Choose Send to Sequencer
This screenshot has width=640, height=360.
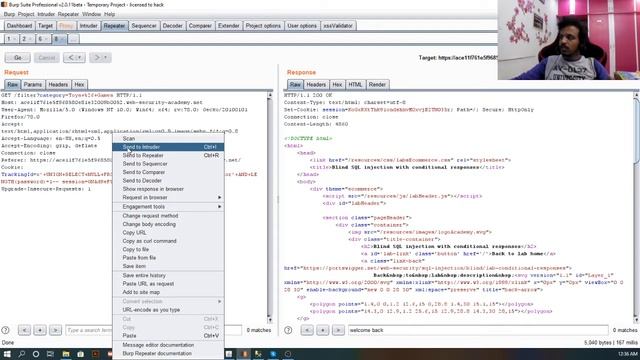tap(168, 164)
